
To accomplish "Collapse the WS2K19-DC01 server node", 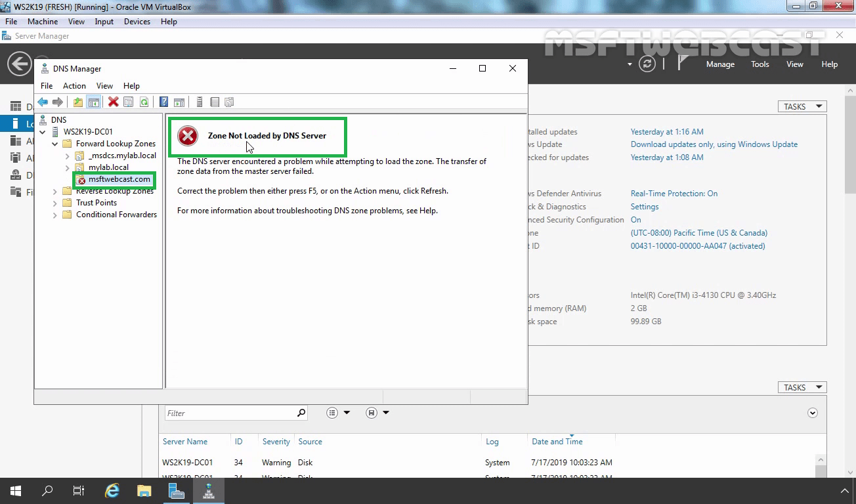I will [x=43, y=132].
